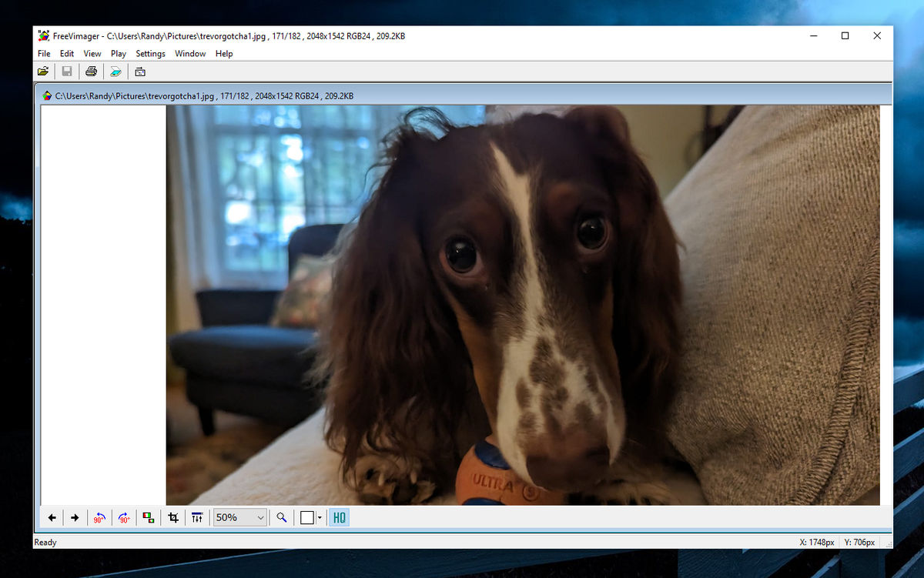Open the Edit menu
This screenshot has width=924, height=578.
(x=67, y=54)
